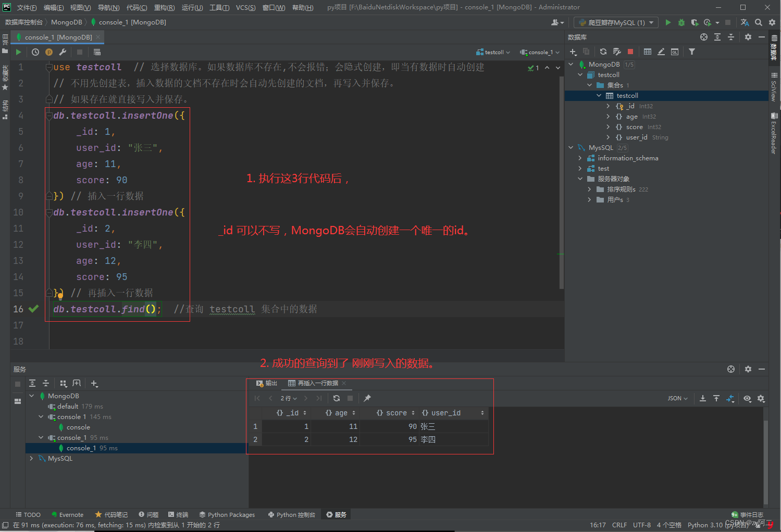Add new data source with plus icon
781x532 pixels.
click(573, 52)
